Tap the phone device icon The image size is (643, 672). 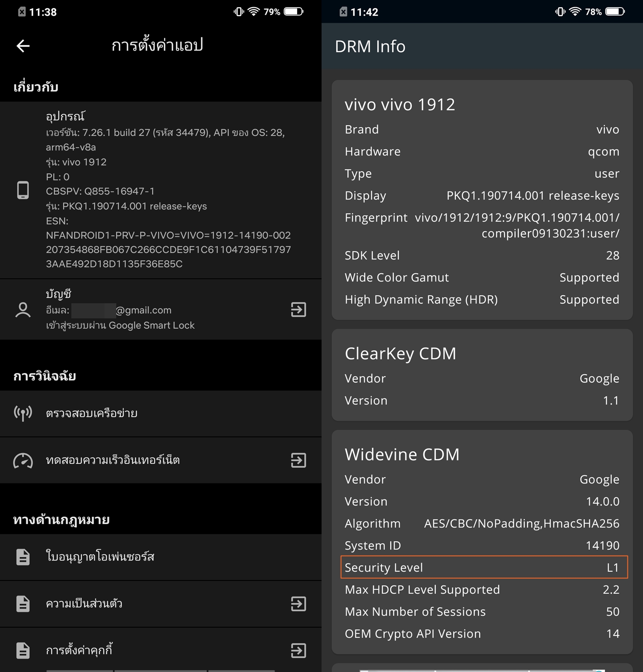23,190
